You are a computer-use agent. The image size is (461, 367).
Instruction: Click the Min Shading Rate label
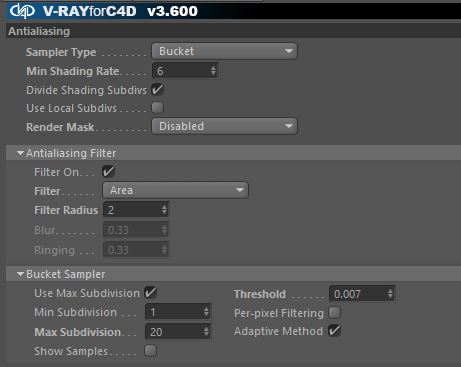click(73, 71)
